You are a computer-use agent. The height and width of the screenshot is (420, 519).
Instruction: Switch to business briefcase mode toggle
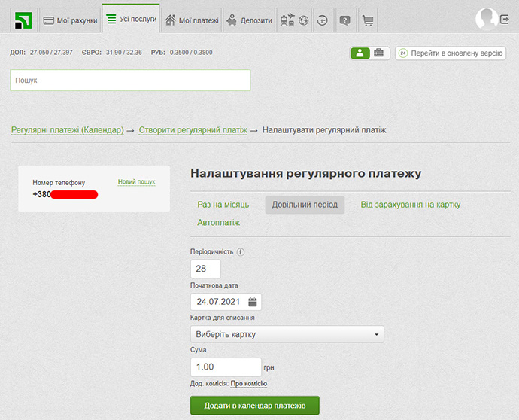pos(379,53)
